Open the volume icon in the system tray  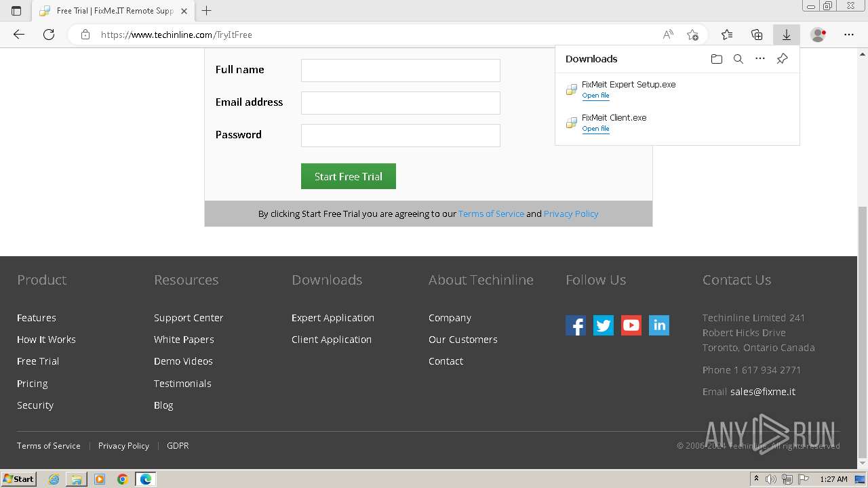pyautogui.click(x=771, y=479)
